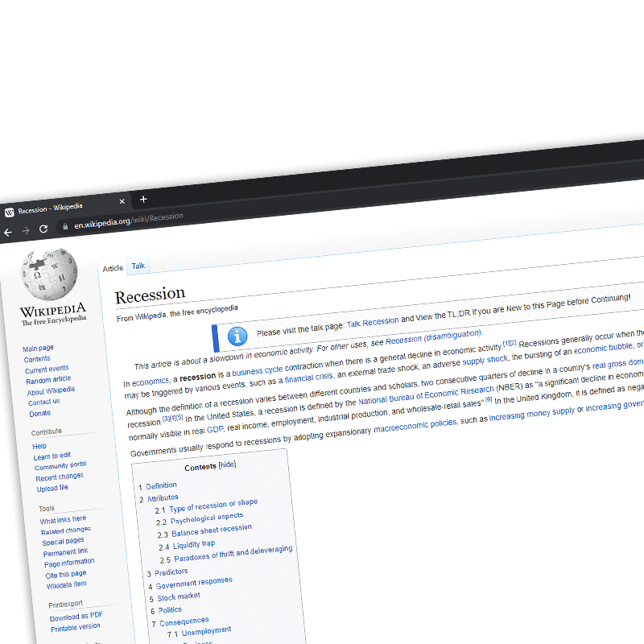
Task: Click the browser back arrow
Action: pyautogui.click(x=8, y=233)
